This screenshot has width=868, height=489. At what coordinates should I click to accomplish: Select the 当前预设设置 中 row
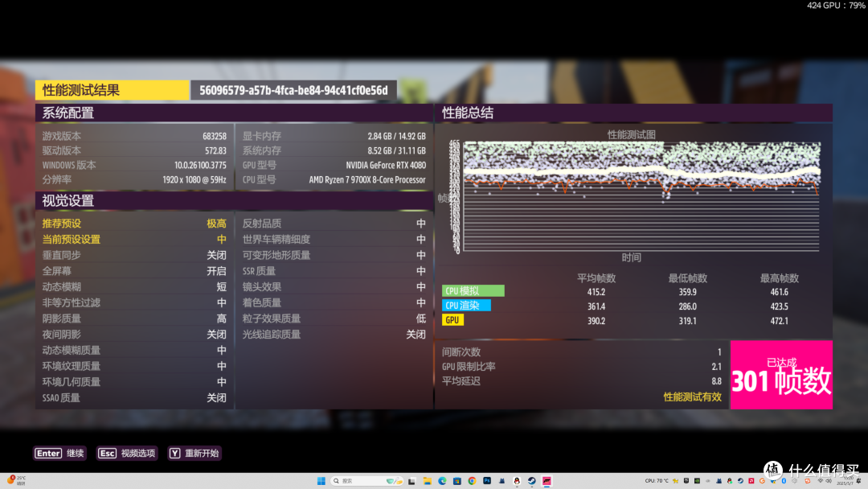pos(134,239)
